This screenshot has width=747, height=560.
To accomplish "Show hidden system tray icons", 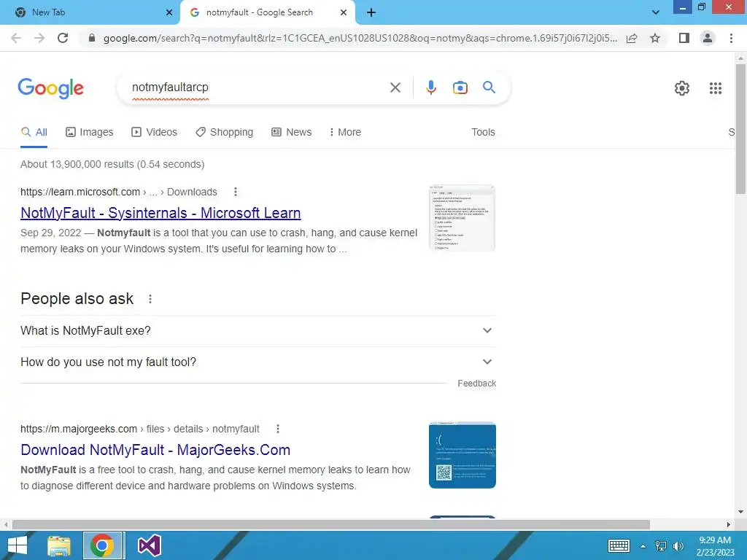I will coord(643,546).
